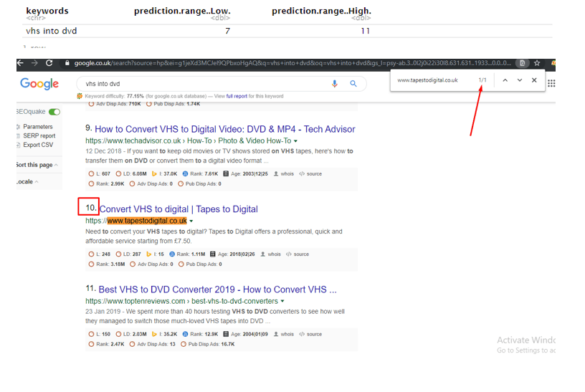Click the browser forward arrow
The height and width of the screenshot is (392, 585).
[34, 63]
